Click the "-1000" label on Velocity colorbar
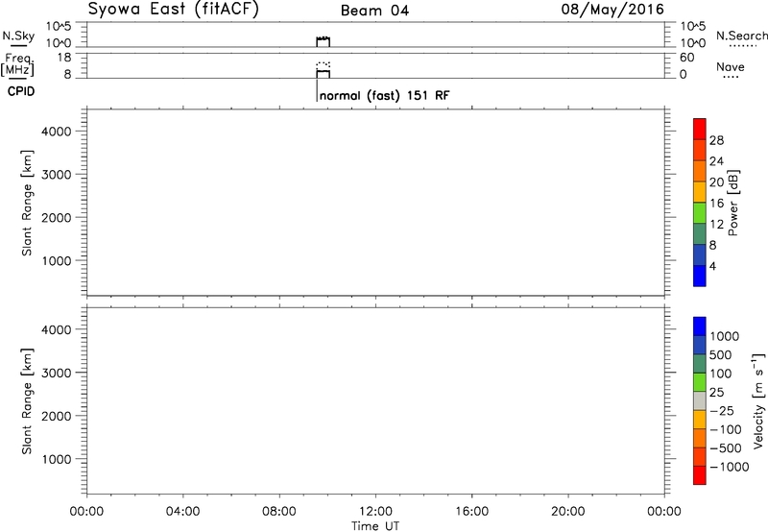768x532 pixels. (x=729, y=467)
